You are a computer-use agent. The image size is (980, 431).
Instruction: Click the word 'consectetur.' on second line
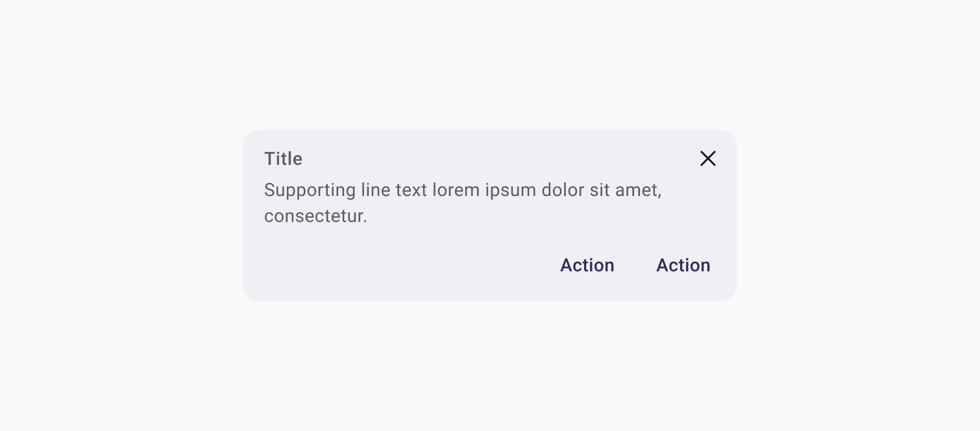tap(315, 216)
